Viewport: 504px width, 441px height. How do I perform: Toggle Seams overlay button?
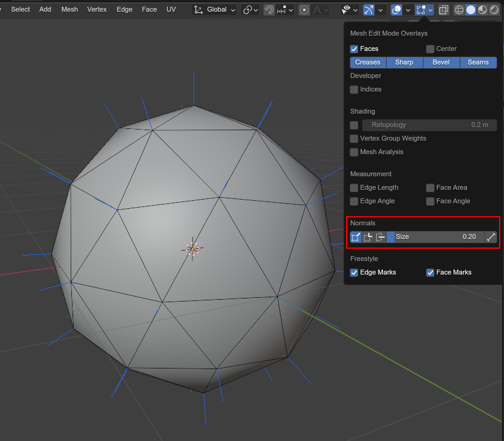(478, 62)
